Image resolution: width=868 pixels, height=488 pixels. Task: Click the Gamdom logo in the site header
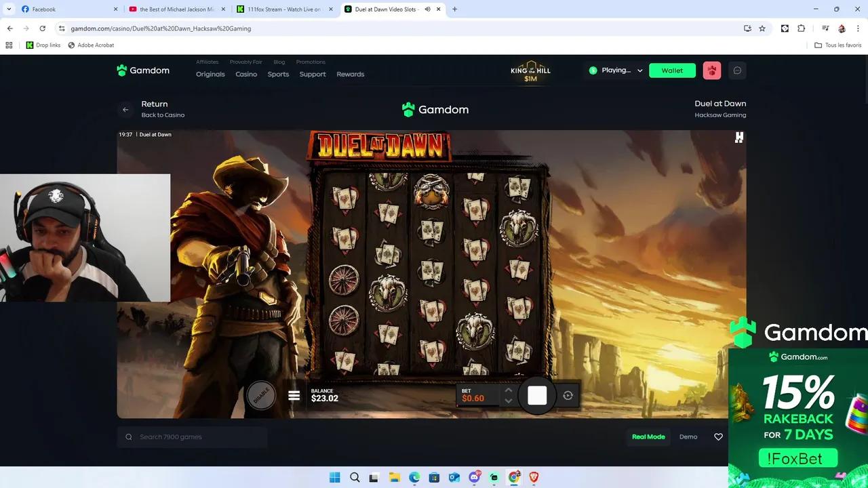[143, 70]
